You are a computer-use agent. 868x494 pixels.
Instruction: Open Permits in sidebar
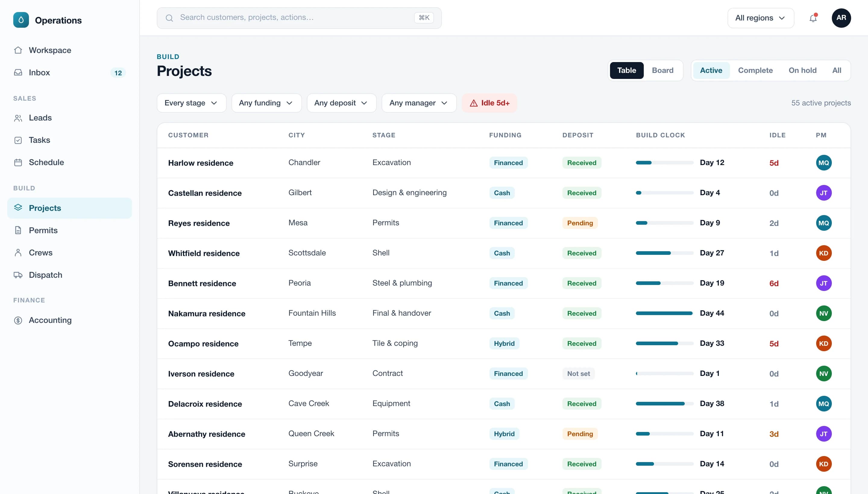point(69,230)
